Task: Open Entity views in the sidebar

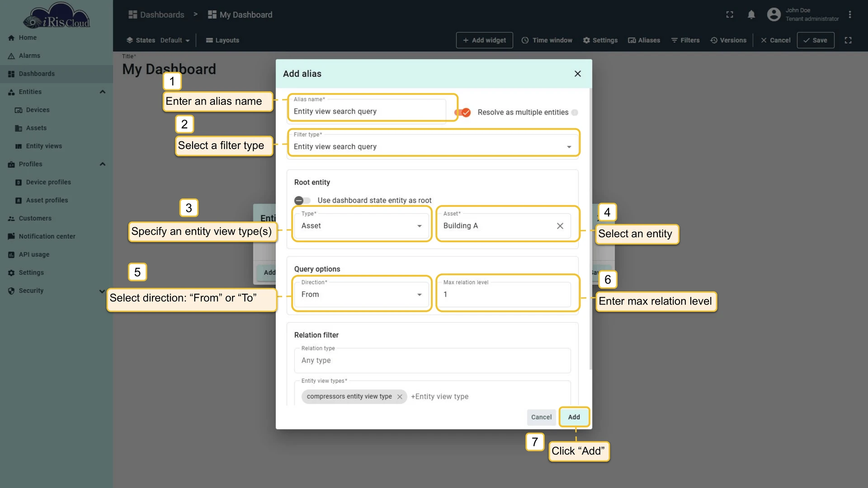Action: (x=56, y=146)
